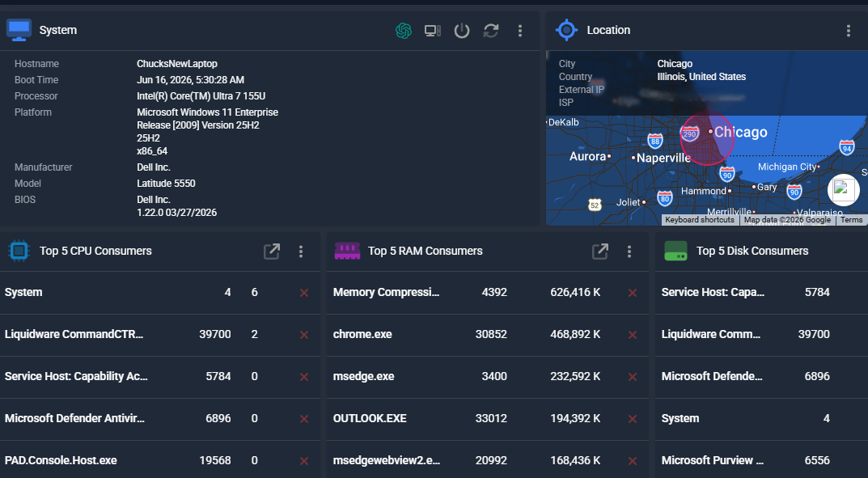Click the Top 5 Disk Consumers title

(752, 251)
